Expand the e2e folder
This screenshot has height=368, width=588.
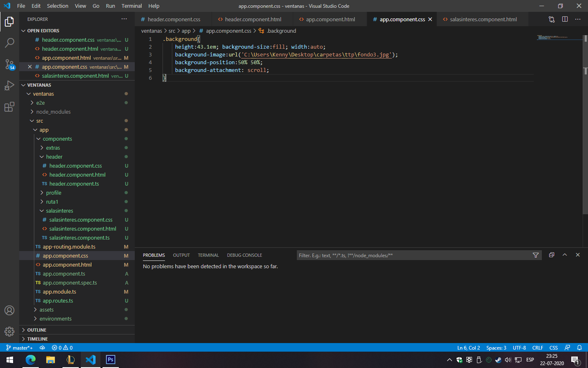coord(40,103)
